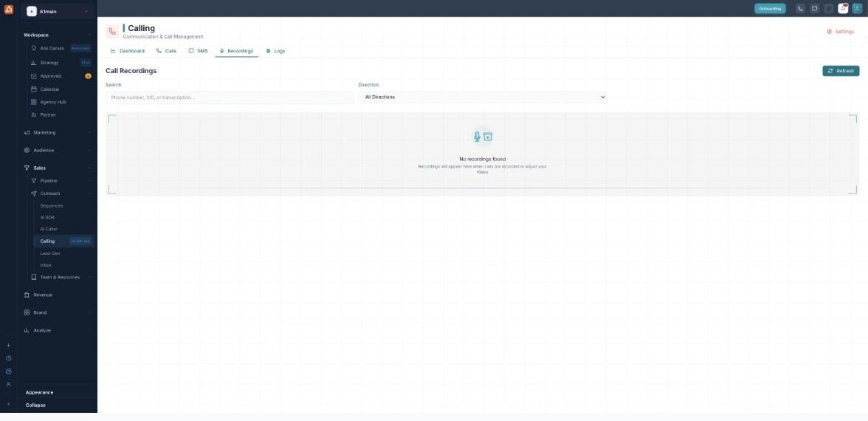
Task: Click the Sales funnel icon
Action: pos(27,168)
